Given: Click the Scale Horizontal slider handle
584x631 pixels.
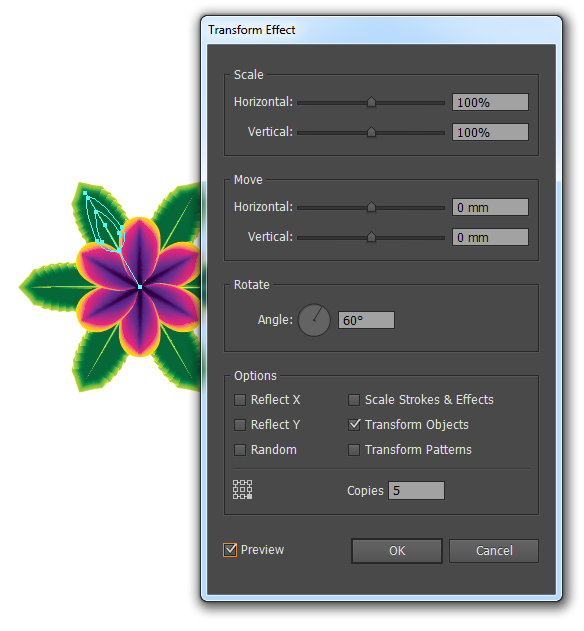Looking at the screenshot, I should coord(371,102).
